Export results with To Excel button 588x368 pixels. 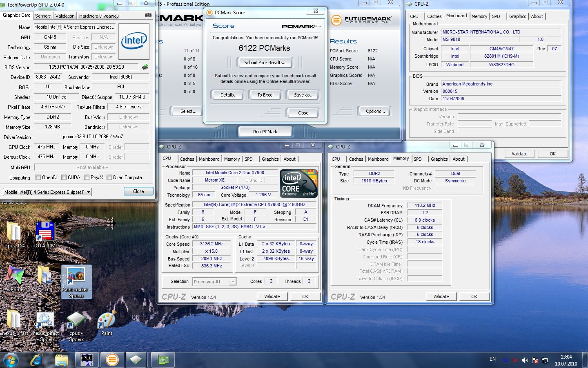(x=265, y=95)
